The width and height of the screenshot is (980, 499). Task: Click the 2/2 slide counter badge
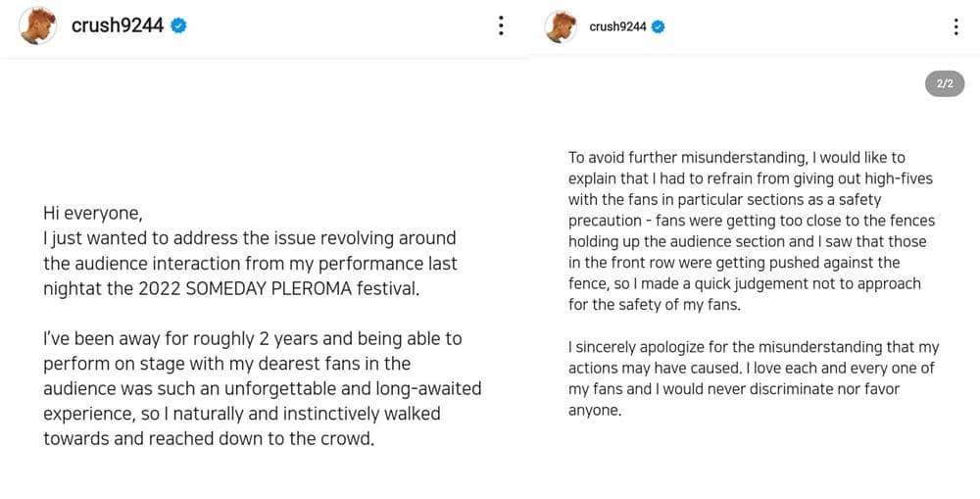[x=945, y=84]
